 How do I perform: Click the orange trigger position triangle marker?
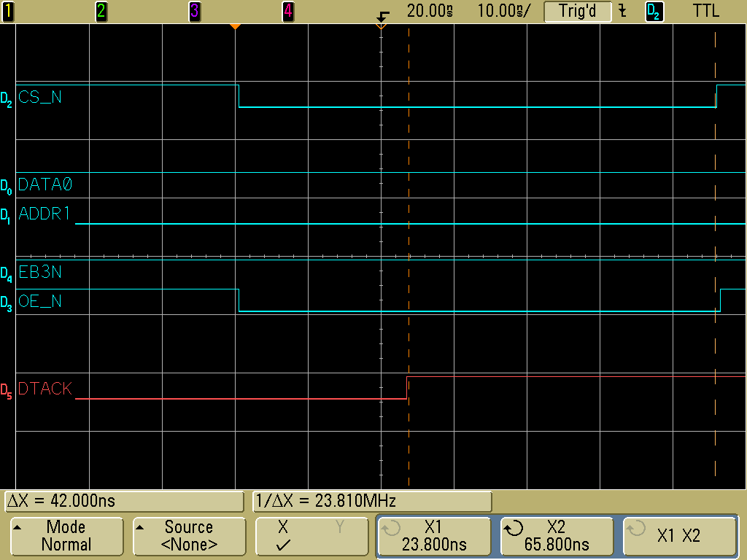[235, 27]
